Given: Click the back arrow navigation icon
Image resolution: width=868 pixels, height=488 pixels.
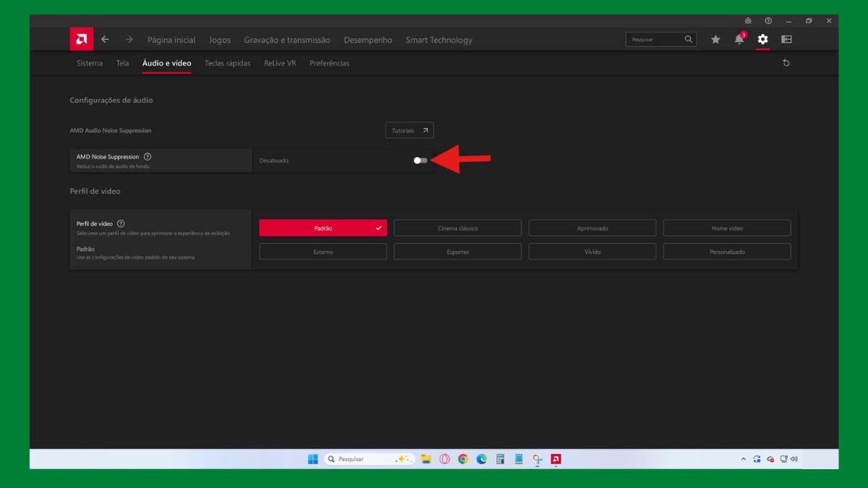Looking at the screenshot, I should (x=105, y=40).
